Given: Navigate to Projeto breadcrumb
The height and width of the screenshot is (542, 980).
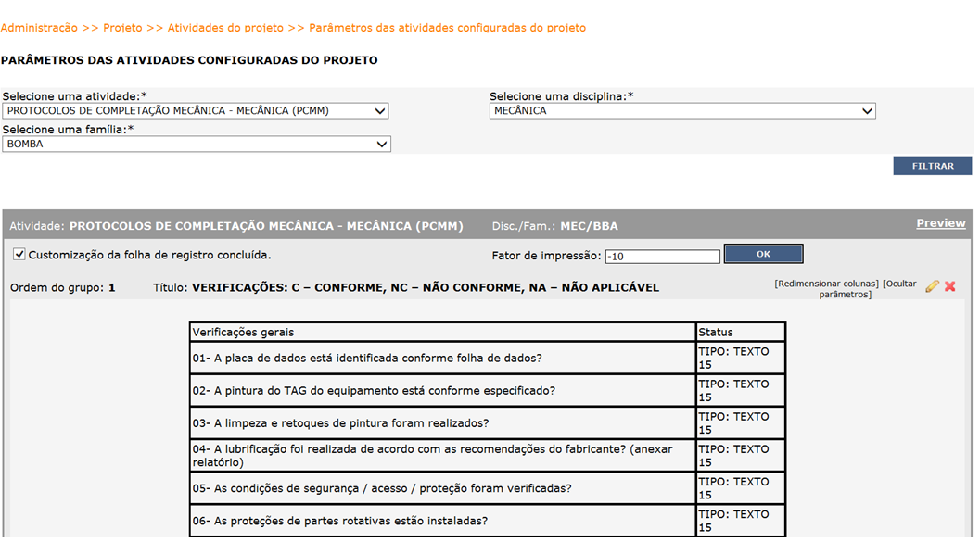Looking at the screenshot, I should point(122,28).
